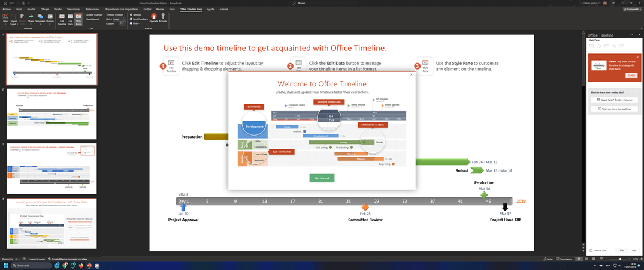
Task: Open the Presentación con diapositivas tab
Action: click(122, 8)
